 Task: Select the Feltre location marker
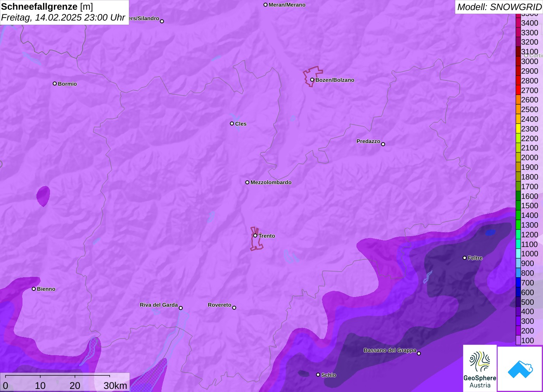pos(465,258)
